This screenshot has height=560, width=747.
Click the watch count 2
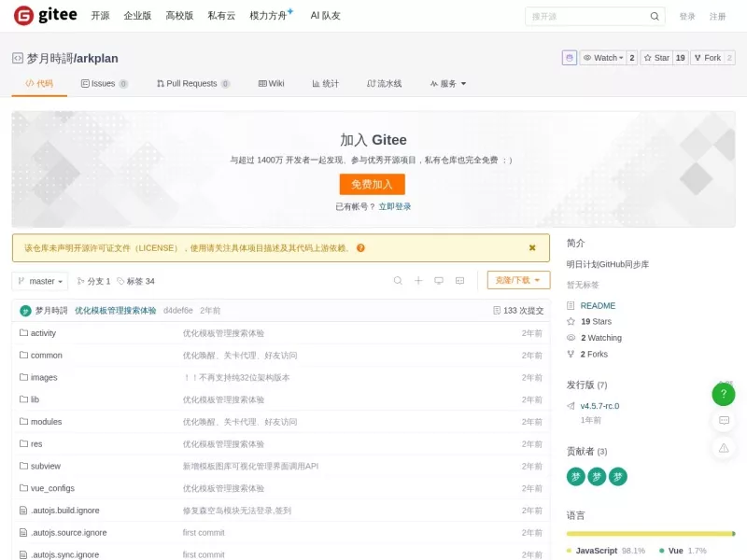click(632, 58)
